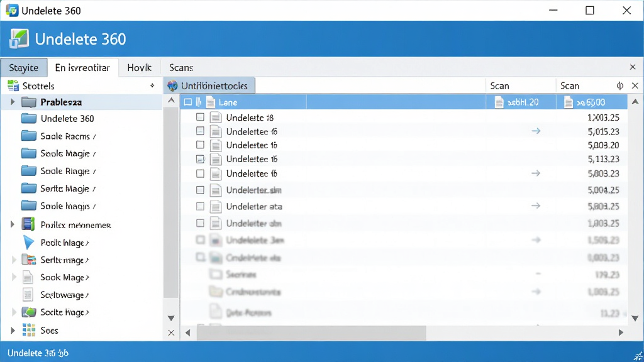Click the globe icon beside Untfibniettocles
644x362 pixels.
172,85
